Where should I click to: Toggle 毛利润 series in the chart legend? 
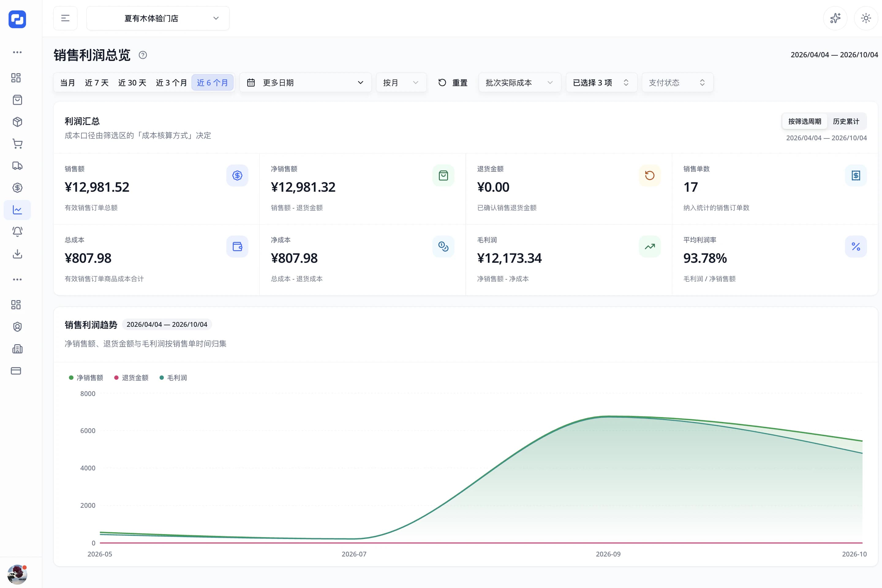tap(173, 378)
